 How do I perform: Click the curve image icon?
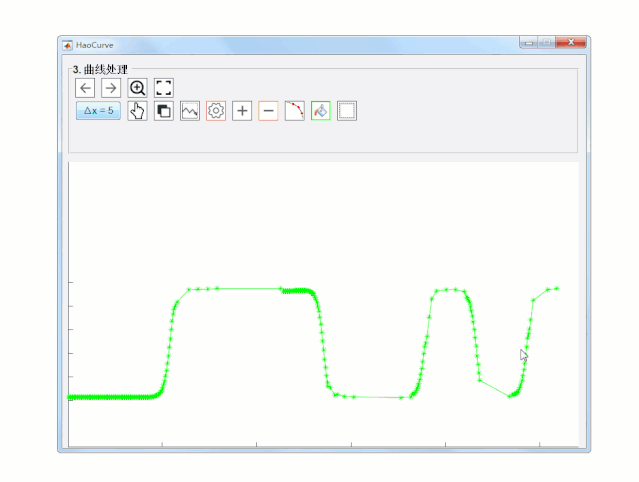point(190,111)
